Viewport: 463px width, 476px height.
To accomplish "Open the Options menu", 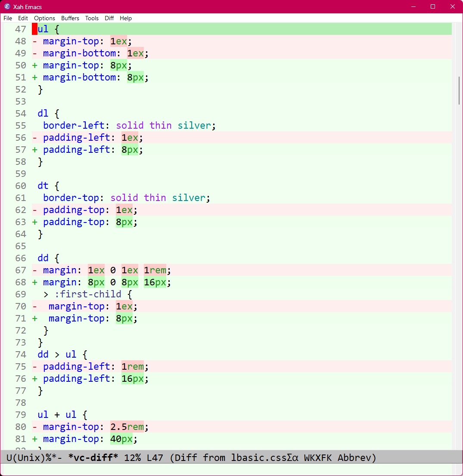I will click(x=44, y=18).
